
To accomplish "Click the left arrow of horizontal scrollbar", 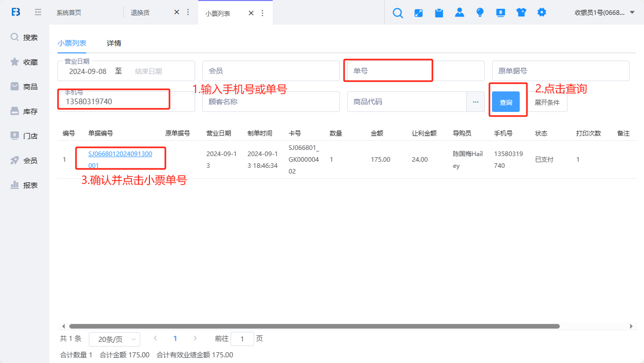I will (63, 326).
